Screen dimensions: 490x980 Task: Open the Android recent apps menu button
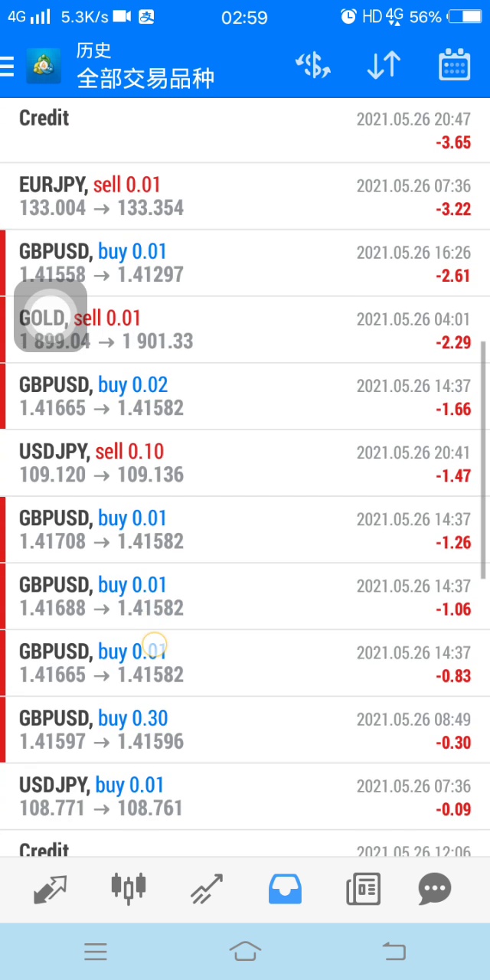tap(96, 952)
